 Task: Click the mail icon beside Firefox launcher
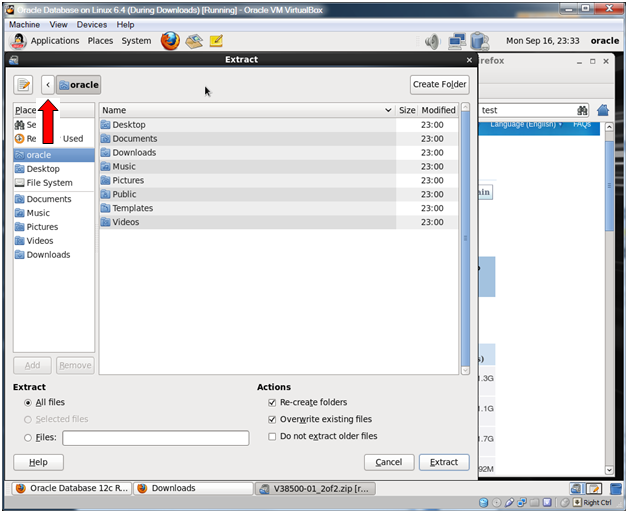coord(194,41)
